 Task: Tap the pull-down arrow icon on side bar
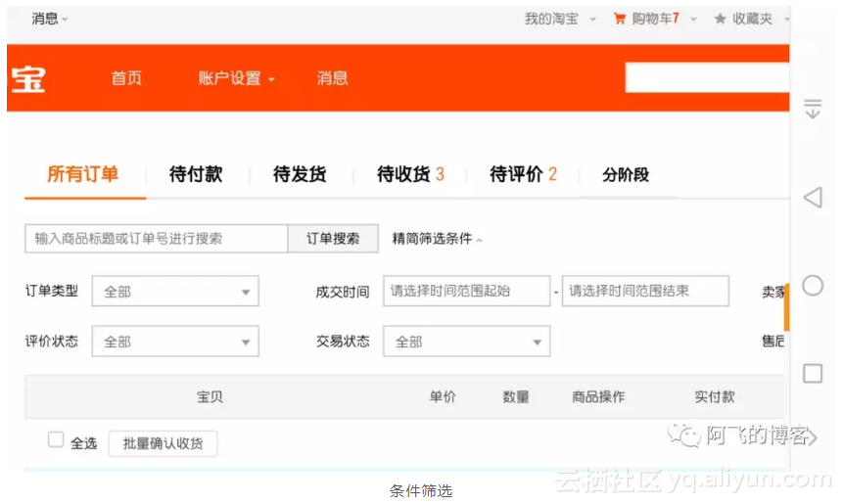tap(813, 109)
